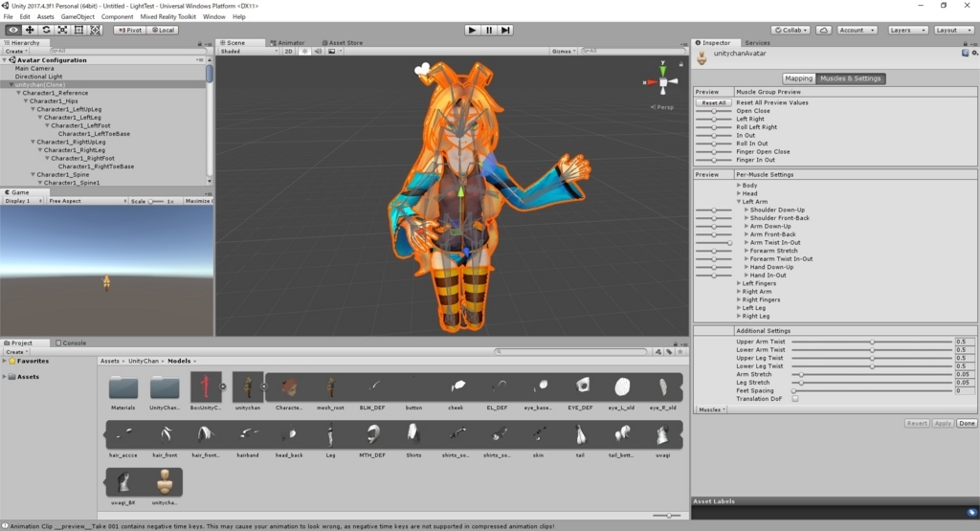Switch to the Services tab
The image size is (980, 531).
(x=757, y=43)
